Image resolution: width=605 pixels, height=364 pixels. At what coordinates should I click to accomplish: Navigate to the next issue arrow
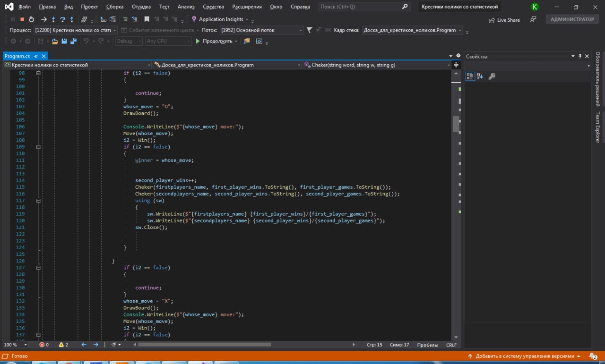tap(96, 345)
